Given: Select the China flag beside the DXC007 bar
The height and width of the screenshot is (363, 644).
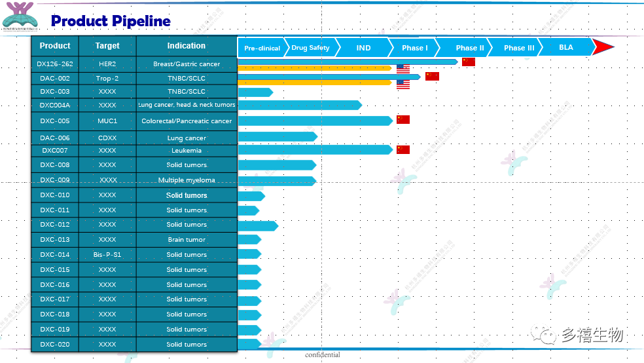Looking at the screenshot, I should tap(403, 149).
